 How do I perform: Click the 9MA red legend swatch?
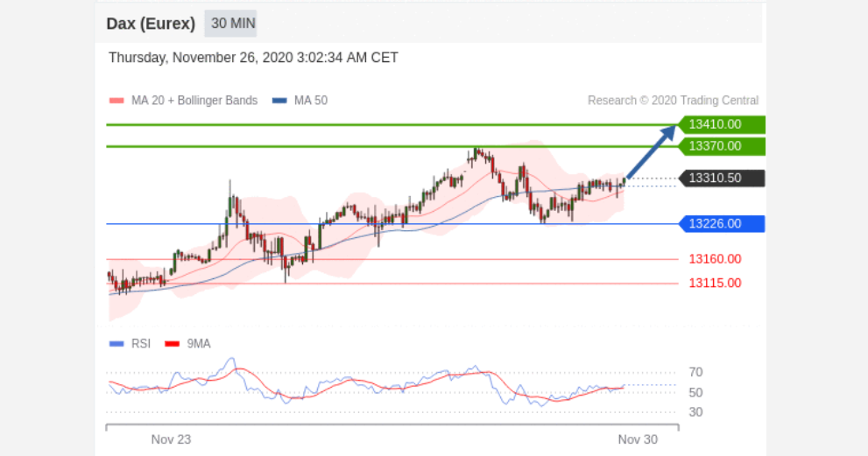coord(173,344)
